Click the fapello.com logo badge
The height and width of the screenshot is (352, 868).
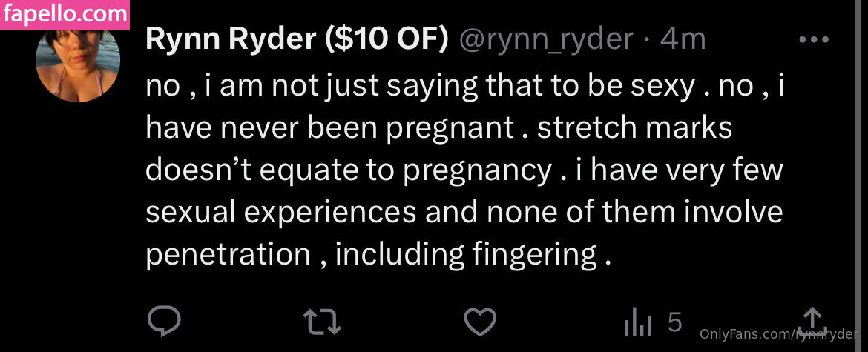(65, 14)
